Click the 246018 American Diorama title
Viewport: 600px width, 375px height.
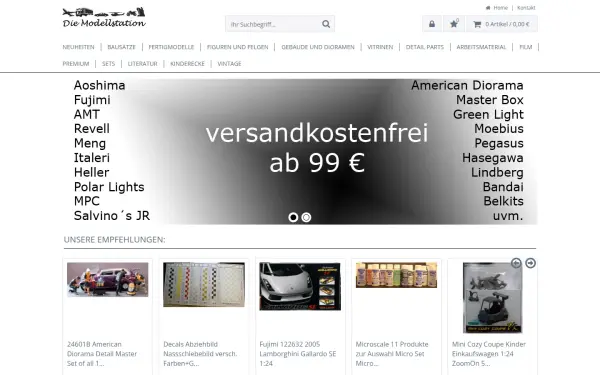pos(102,354)
